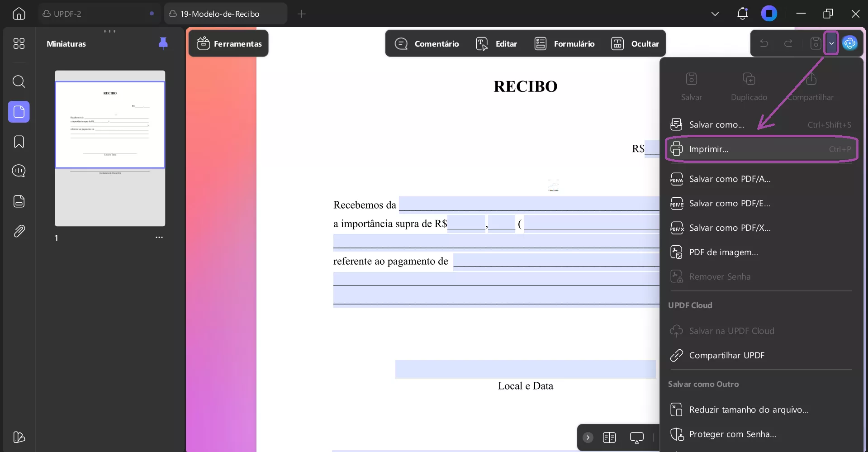
Task: Open the UPDF AI assistant icon
Action: (x=851, y=43)
